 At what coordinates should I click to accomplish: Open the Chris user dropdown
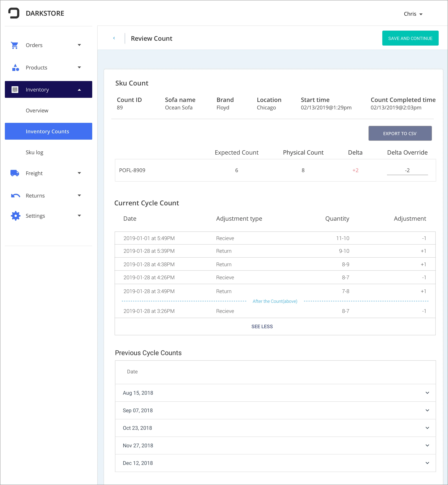(x=413, y=14)
